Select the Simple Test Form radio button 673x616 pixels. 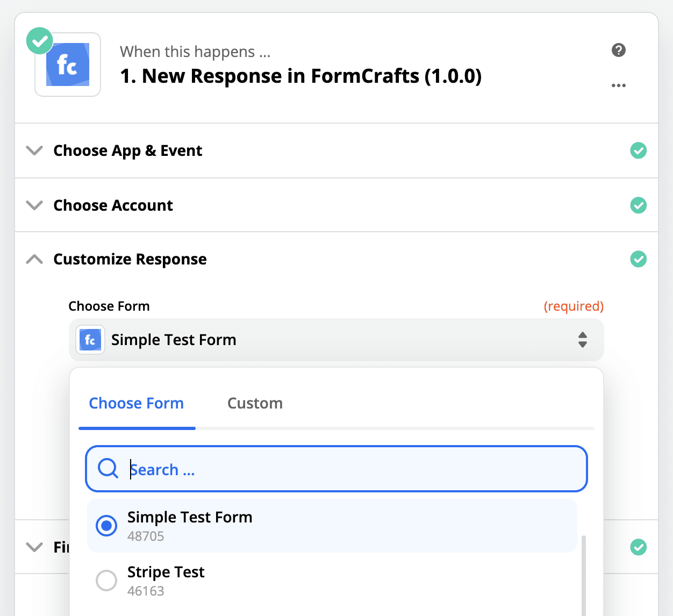click(106, 526)
